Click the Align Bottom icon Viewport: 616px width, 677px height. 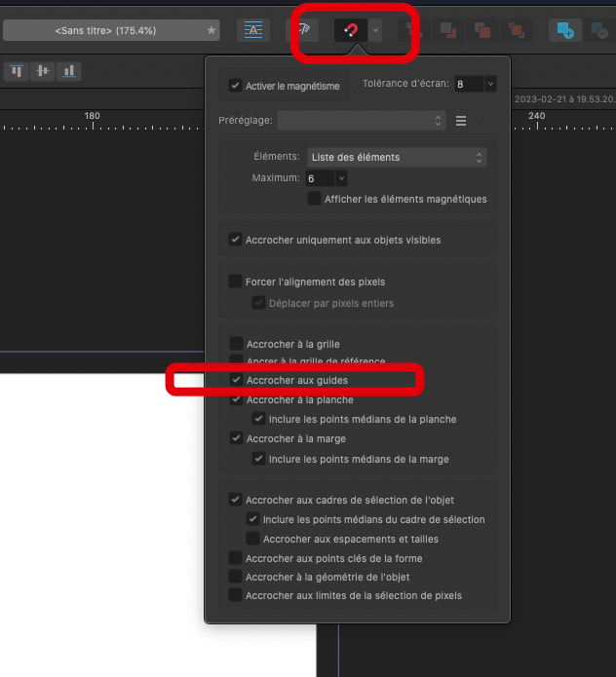click(68, 71)
